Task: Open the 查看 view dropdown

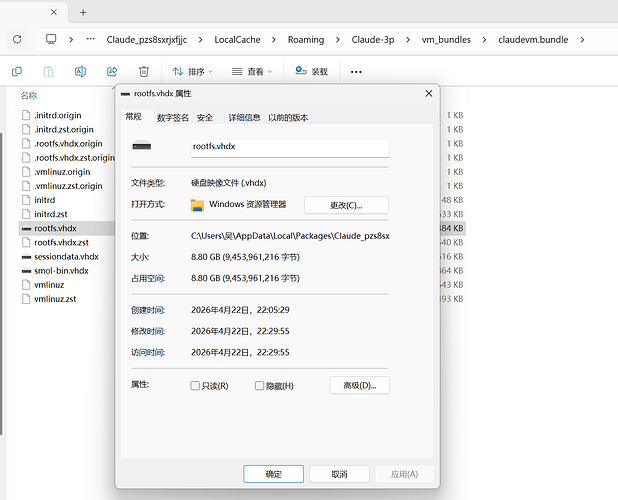Action: (252, 71)
